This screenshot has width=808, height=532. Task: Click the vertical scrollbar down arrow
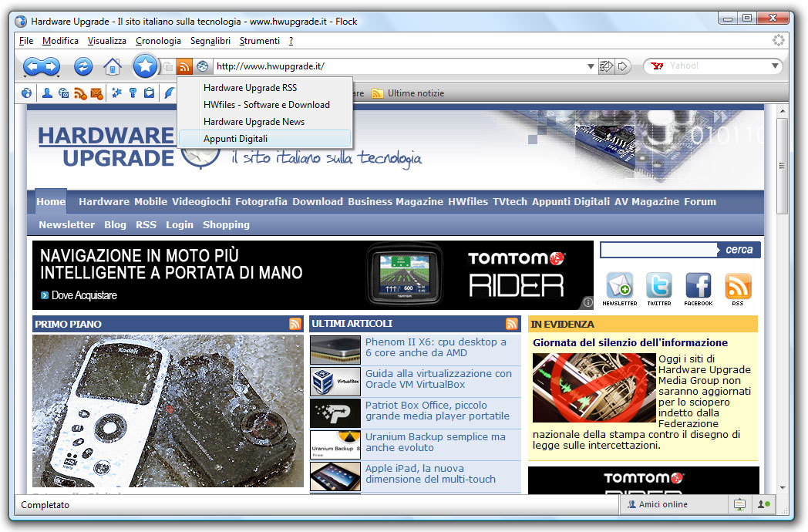coord(783,487)
